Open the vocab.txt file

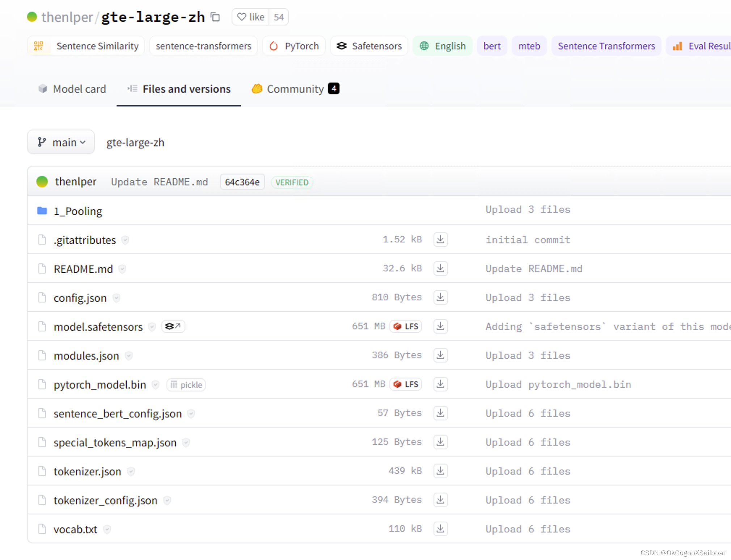75,529
